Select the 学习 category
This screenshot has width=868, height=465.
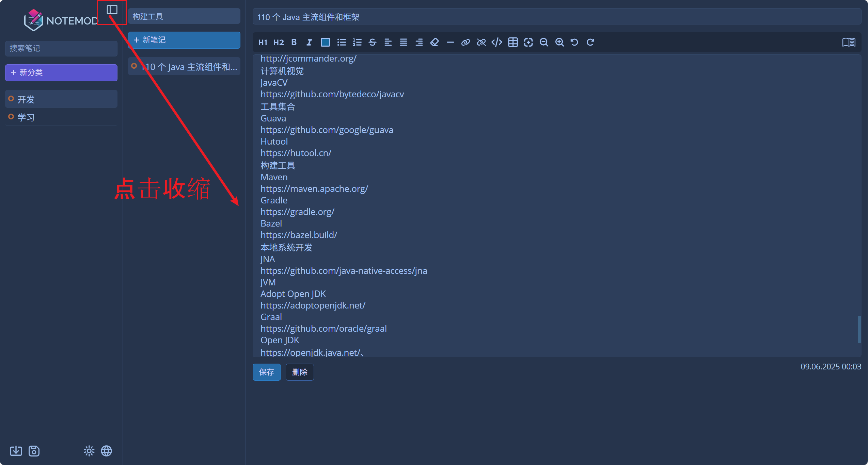coord(61,117)
